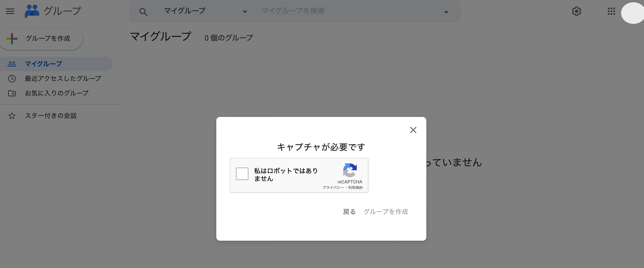Click グループを作成 in the dialog
Screen dimensions: 644x268
tap(386, 212)
